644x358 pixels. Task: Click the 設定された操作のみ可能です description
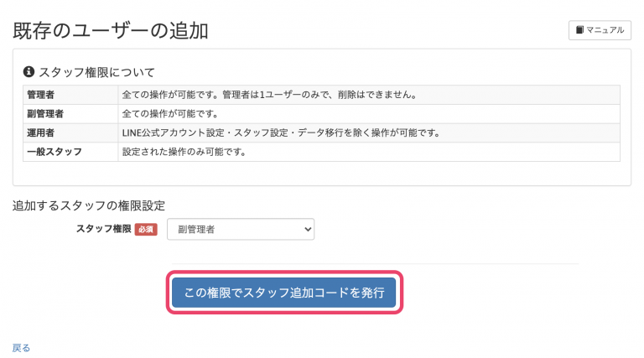(184, 152)
